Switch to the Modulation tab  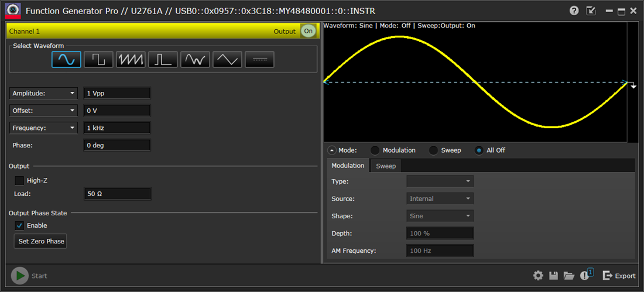coord(348,166)
